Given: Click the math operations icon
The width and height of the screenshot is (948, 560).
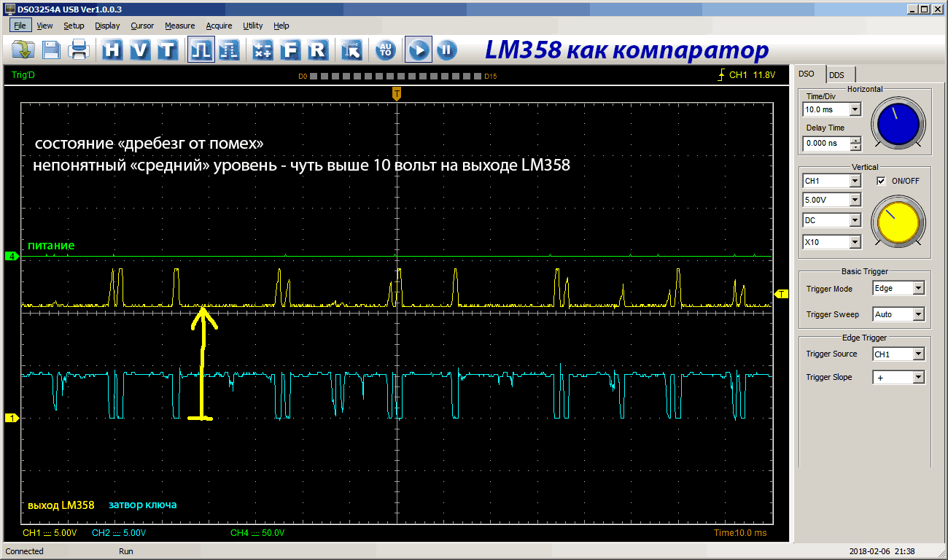Looking at the screenshot, I should 263,50.
